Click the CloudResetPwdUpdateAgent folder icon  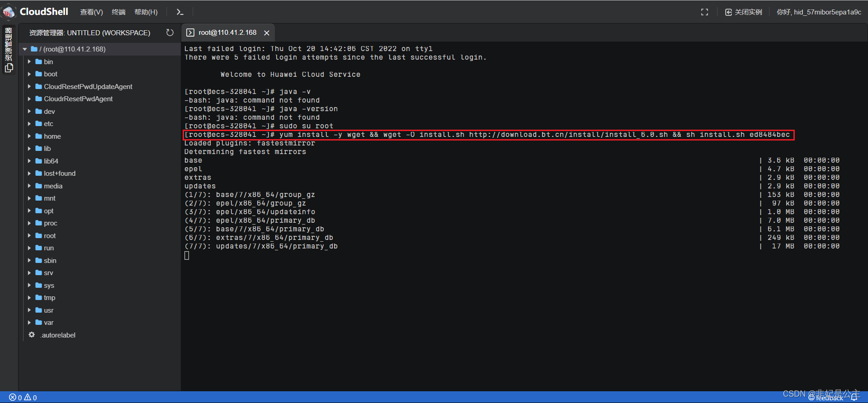pyautogui.click(x=38, y=86)
